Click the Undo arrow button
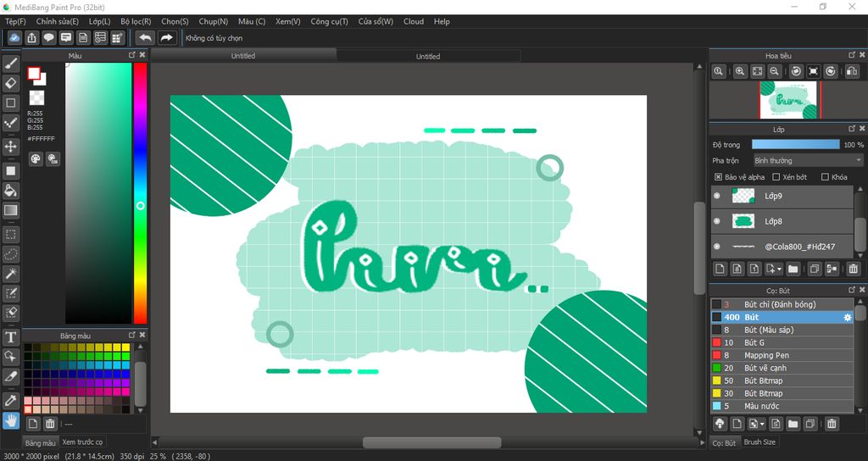 pos(145,37)
